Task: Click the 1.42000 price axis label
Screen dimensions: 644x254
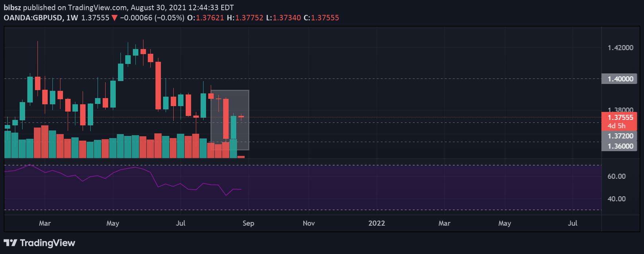Action: point(620,48)
